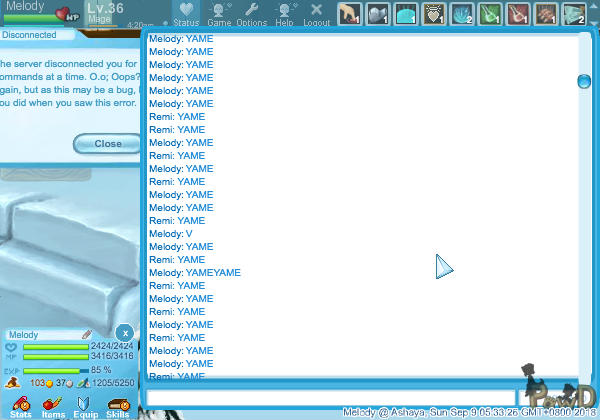
Task: Open the Status menu heart icon
Action: coord(185,12)
